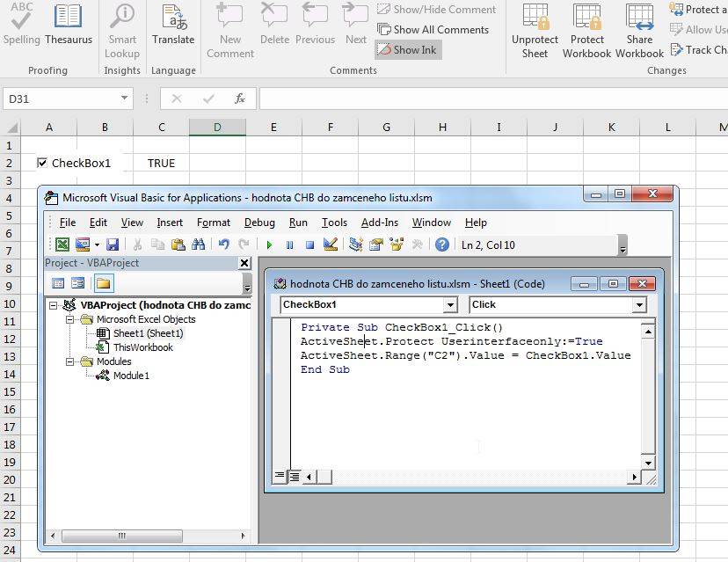Click the Insert Function fx icon
Viewport: 728px width, 562px height.
(239, 99)
